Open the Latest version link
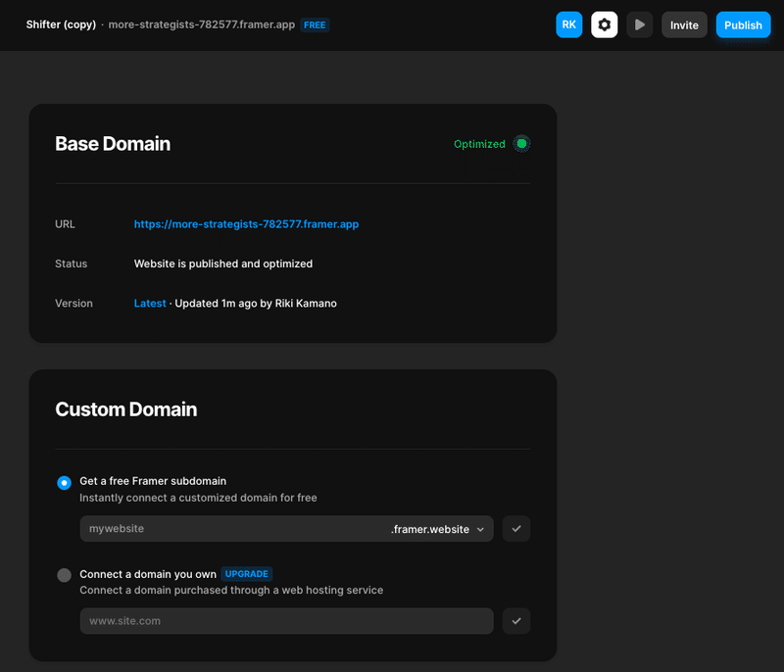The image size is (784, 672). (x=150, y=304)
